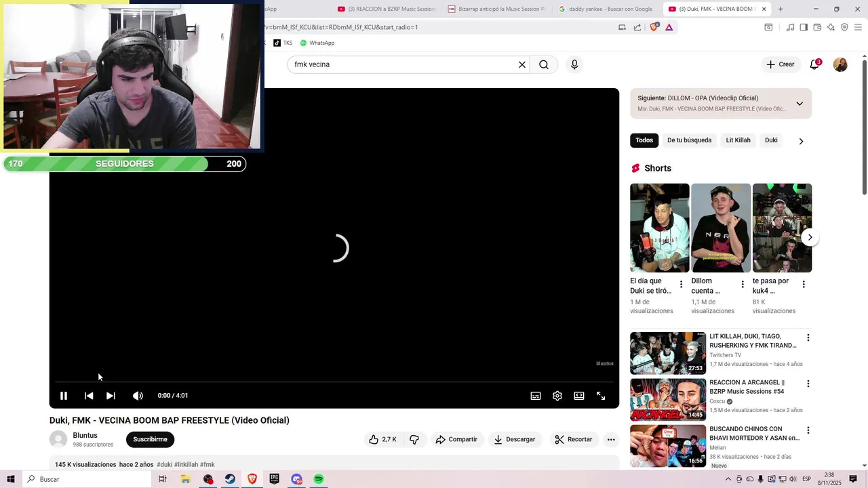Go to previous video in player
Screen dimensions: 868x488
coord(89,396)
